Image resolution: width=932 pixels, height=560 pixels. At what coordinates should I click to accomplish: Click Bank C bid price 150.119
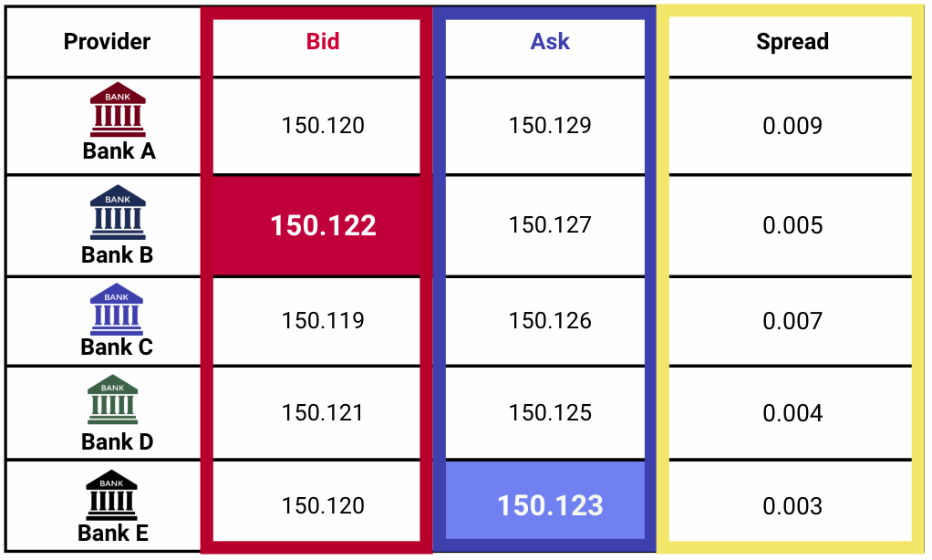[x=323, y=321]
